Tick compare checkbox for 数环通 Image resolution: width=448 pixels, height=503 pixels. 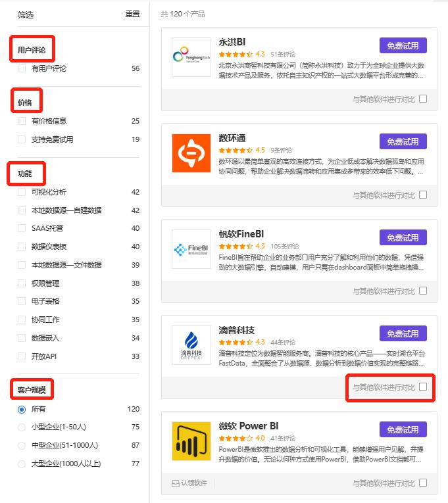tap(423, 195)
